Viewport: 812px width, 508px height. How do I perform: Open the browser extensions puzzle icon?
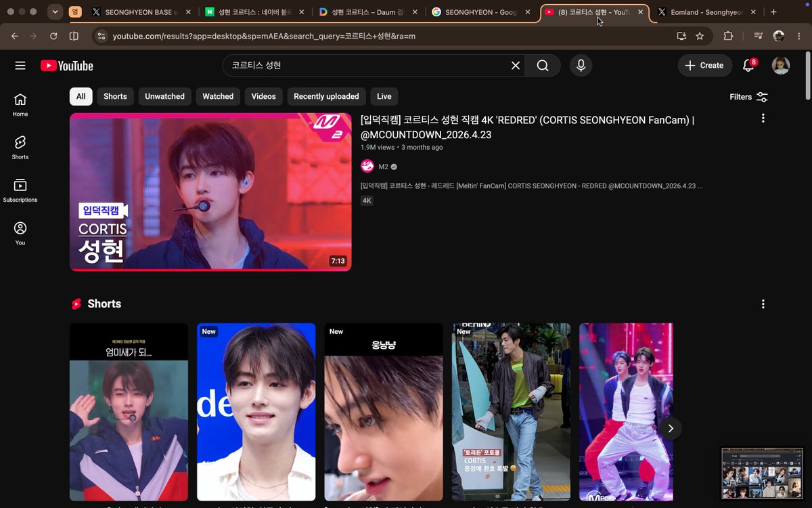[728, 36]
